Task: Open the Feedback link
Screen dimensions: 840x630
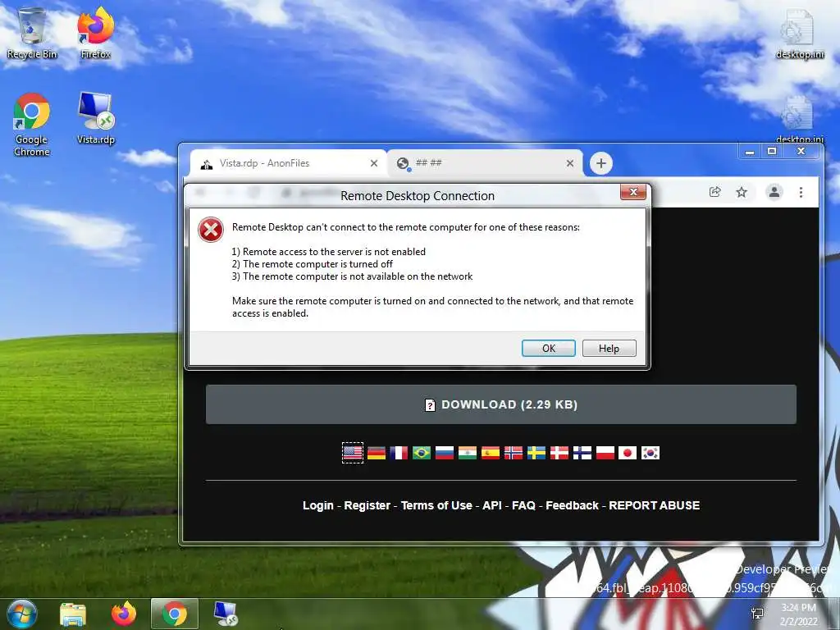Action: pyautogui.click(x=572, y=505)
